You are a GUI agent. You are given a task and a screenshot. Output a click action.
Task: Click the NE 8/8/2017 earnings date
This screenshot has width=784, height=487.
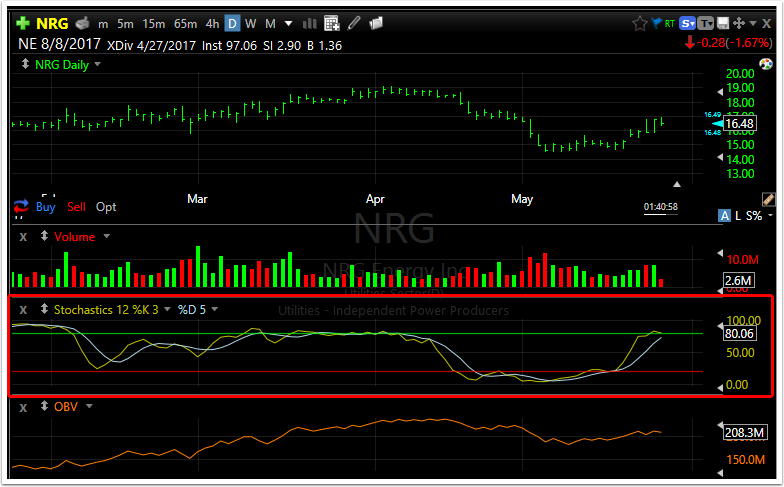60,44
